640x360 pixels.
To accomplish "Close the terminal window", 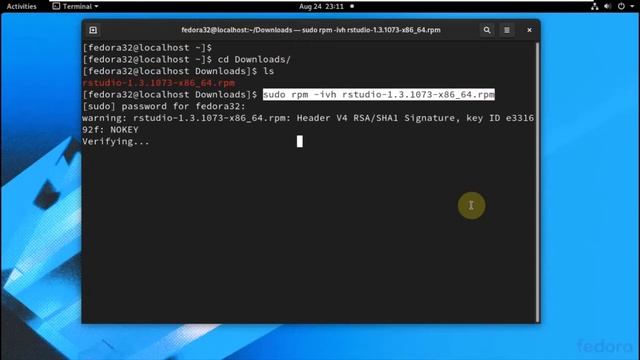I will click(529, 30).
